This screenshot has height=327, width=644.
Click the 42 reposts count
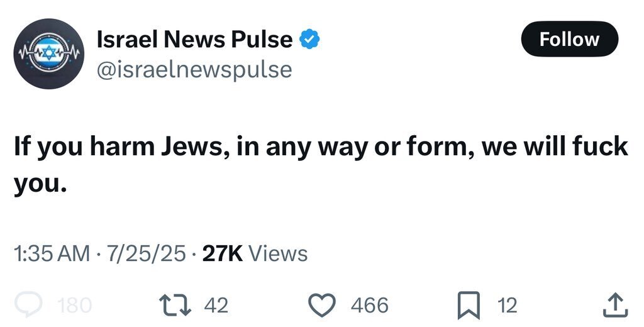pyautogui.click(x=216, y=306)
